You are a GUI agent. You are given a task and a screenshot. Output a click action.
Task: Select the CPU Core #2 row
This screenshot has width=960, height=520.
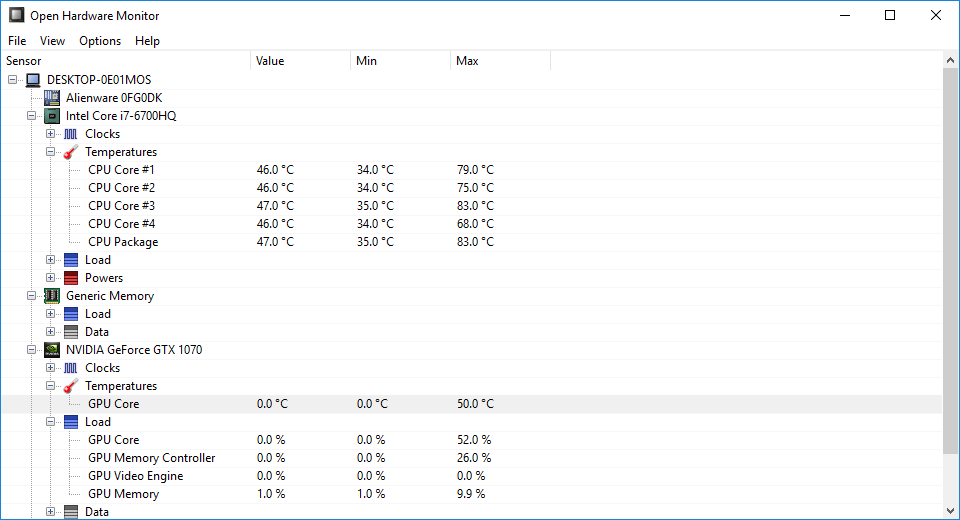pos(471,188)
